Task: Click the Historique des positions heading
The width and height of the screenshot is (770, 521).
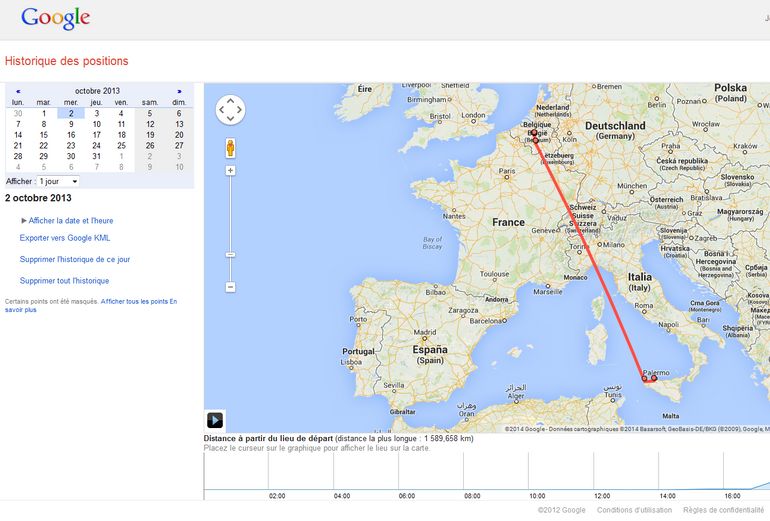Action: [x=66, y=61]
